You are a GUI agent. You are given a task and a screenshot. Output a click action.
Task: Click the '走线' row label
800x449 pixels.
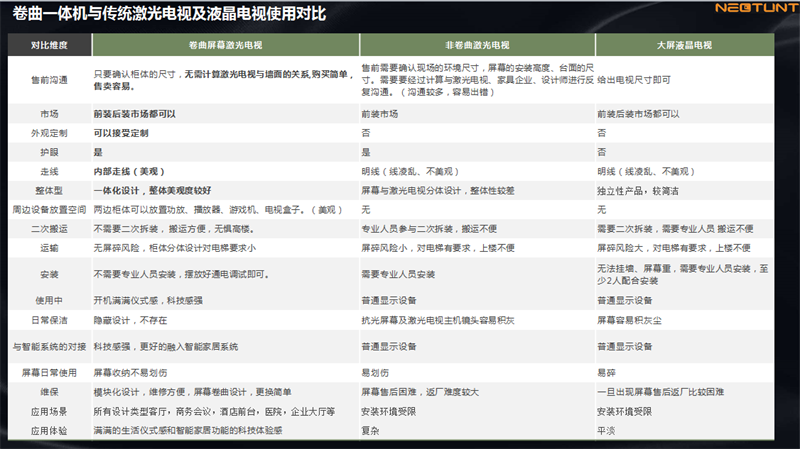(x=49, y=171)
